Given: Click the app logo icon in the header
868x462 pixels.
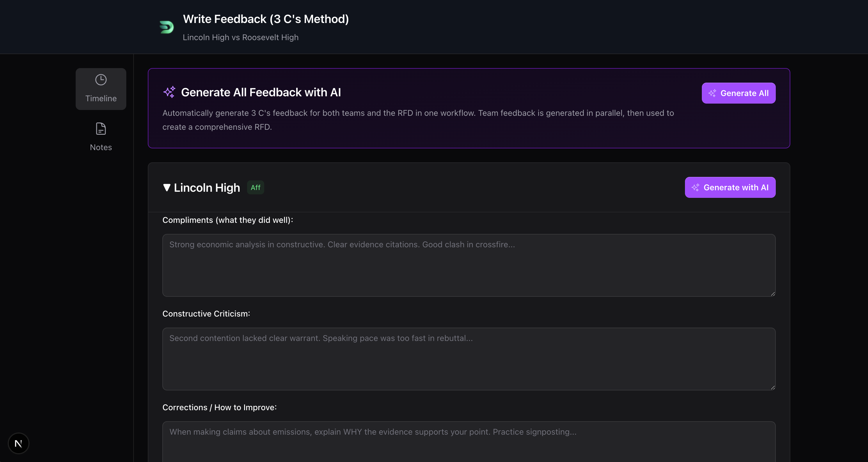Looking at the screenshot, I should coord(166,27).
